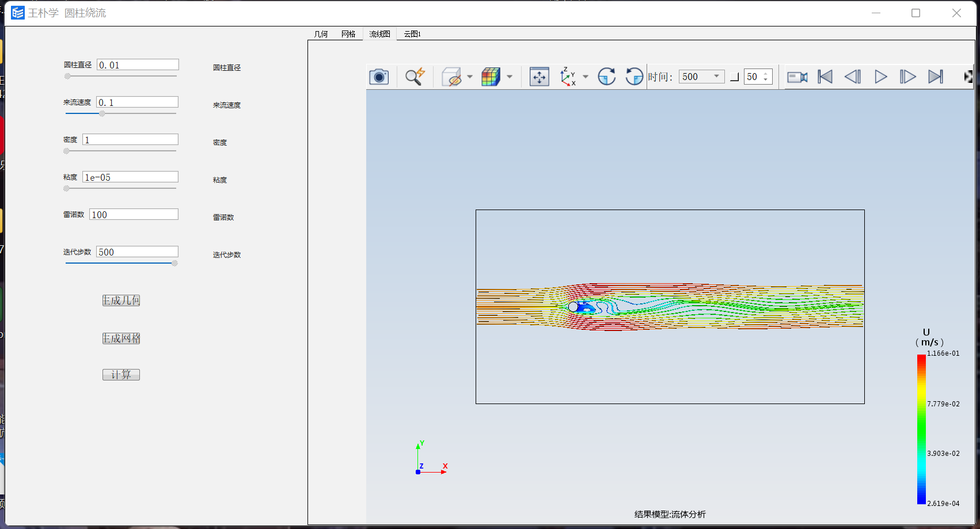Switch to the 云图1 tab
This screenshot has height=529, width=980.
(412, 34)
